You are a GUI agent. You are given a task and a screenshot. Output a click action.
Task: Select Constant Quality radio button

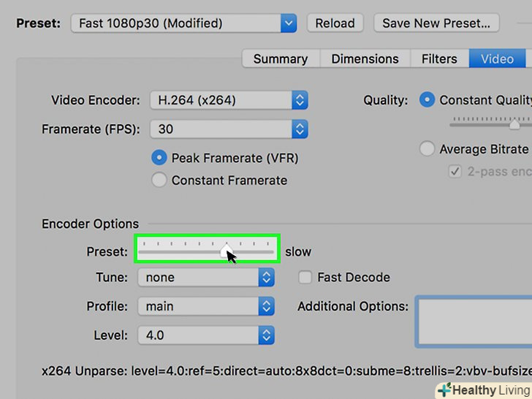point(427,100)
